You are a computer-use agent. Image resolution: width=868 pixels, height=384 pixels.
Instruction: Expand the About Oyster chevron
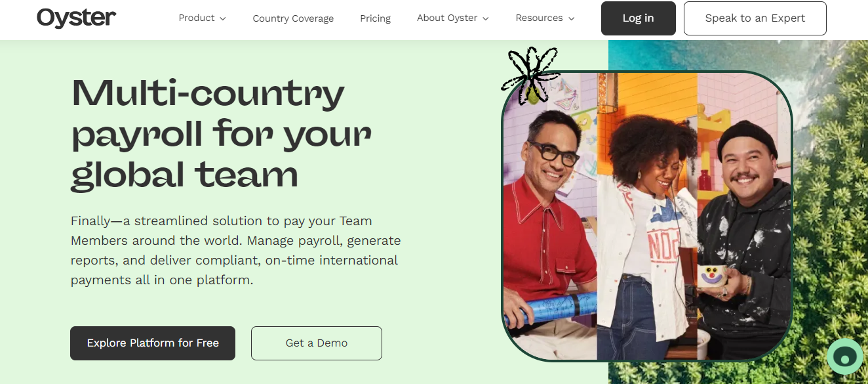point(486,19)
